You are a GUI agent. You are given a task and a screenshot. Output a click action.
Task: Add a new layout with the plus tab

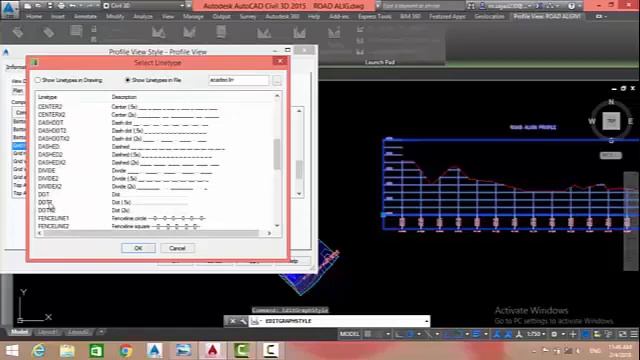[x=101, y=332]
